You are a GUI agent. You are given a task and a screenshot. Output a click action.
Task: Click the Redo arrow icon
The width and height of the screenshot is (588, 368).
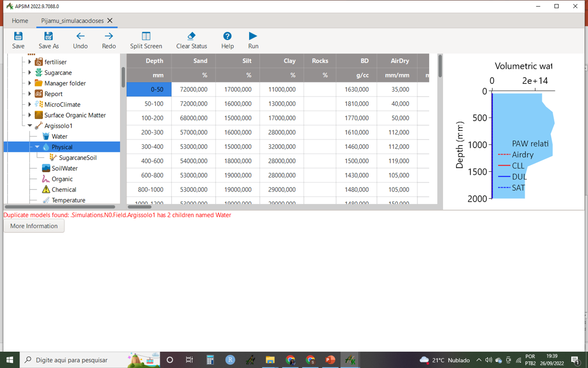109,36
